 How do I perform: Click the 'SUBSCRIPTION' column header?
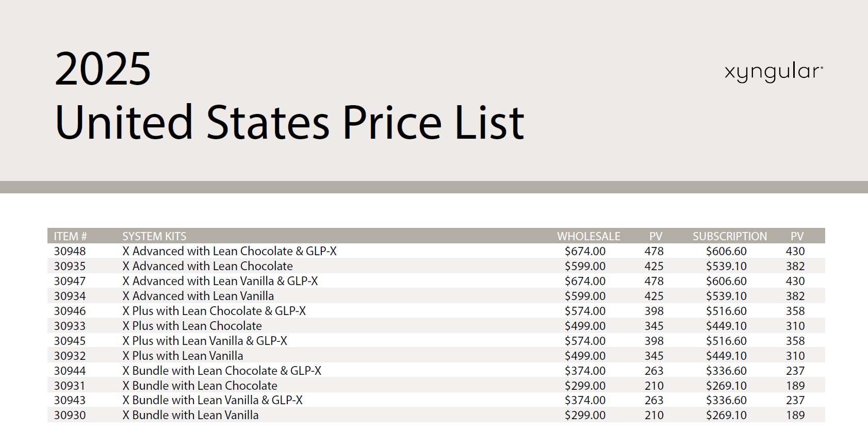pyautogui.click(x=730, y=236)
